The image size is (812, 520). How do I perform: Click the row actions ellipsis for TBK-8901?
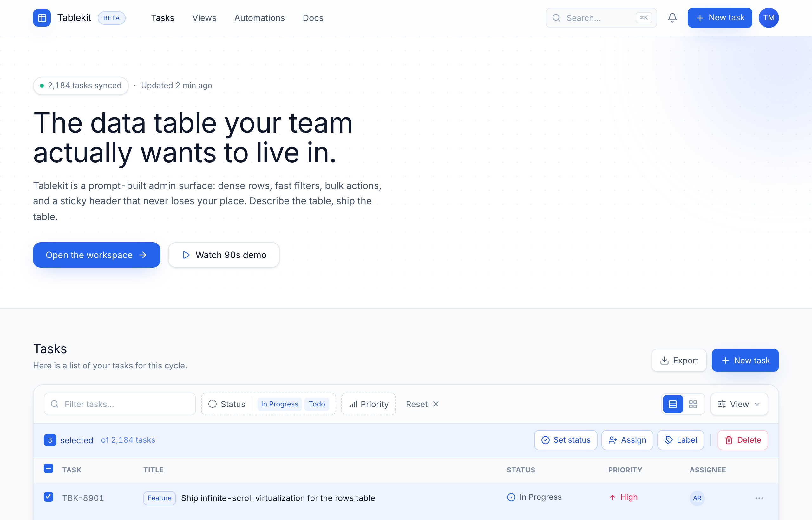click(x=759, y=498)
